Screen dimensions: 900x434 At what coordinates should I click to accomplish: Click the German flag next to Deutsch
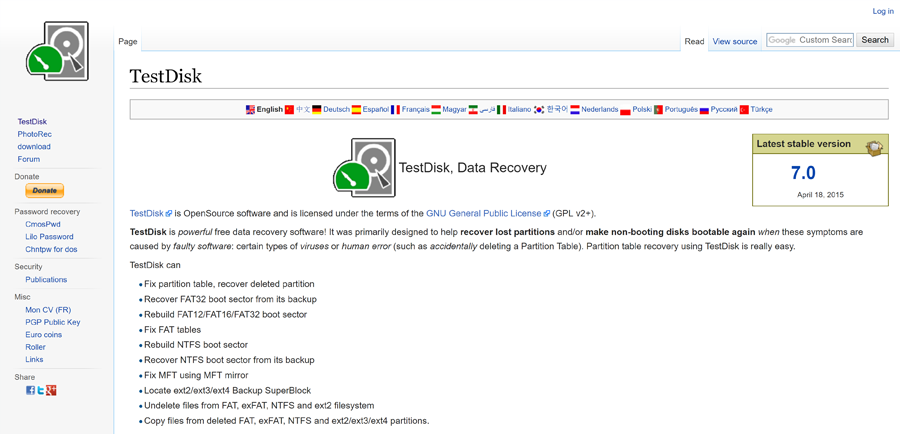click(317, 109)
